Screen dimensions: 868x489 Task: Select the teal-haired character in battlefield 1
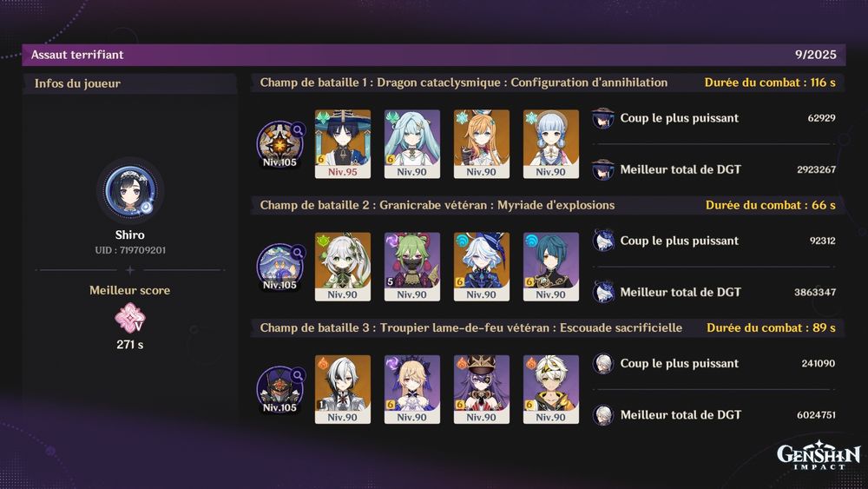pyautogui.click(x=411, y=144)
